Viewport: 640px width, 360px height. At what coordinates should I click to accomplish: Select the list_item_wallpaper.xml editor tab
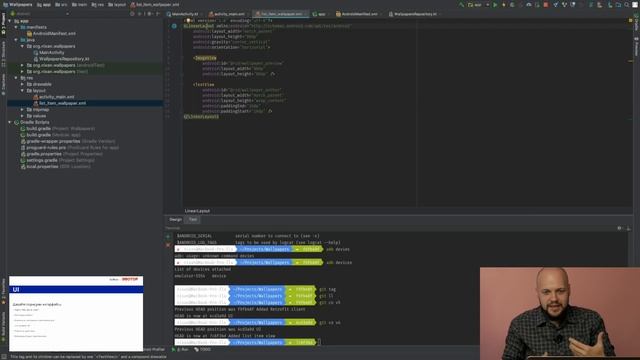281,14
